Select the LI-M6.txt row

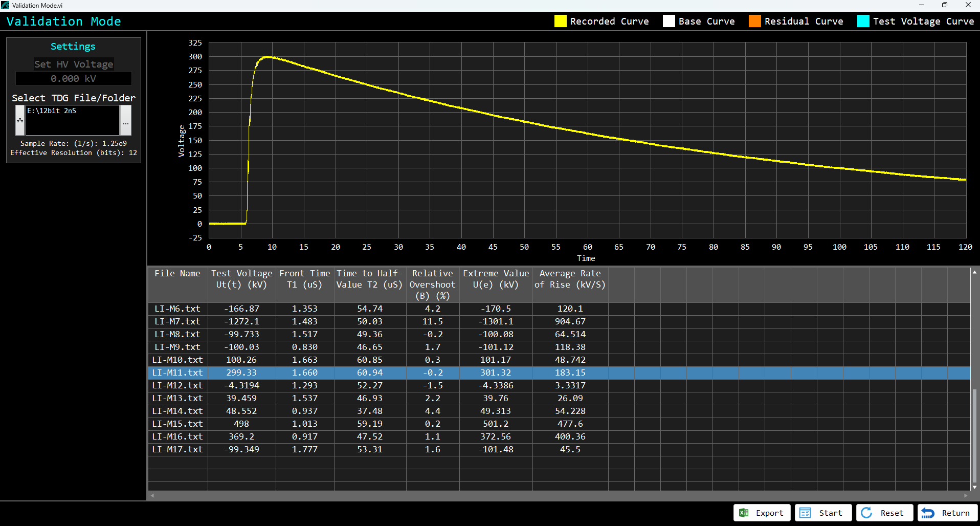[x=559, y=309]
